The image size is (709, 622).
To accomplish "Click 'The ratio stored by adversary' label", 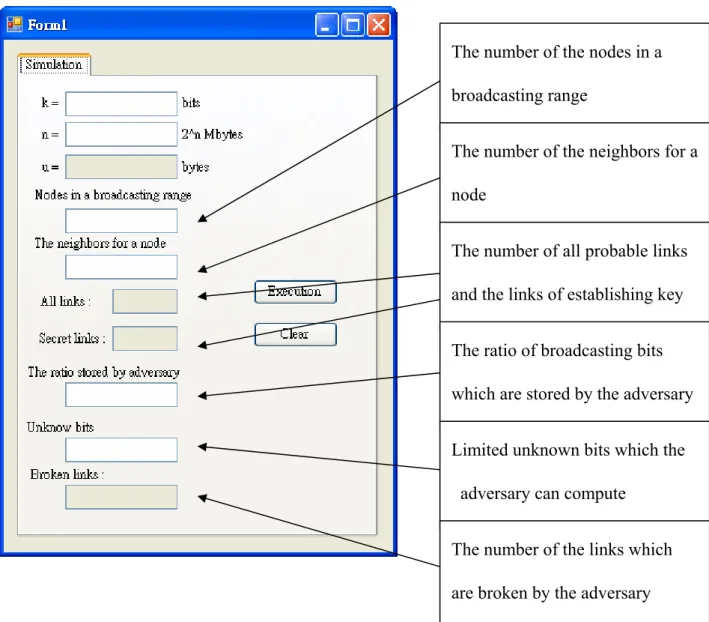I will 104,372.
